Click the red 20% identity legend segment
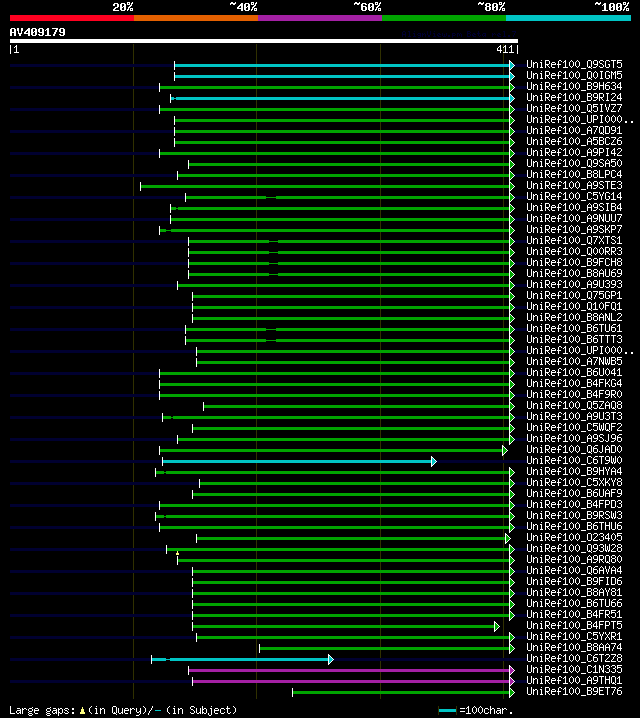This screenshot has height=718, width=640. coord(72,18)
